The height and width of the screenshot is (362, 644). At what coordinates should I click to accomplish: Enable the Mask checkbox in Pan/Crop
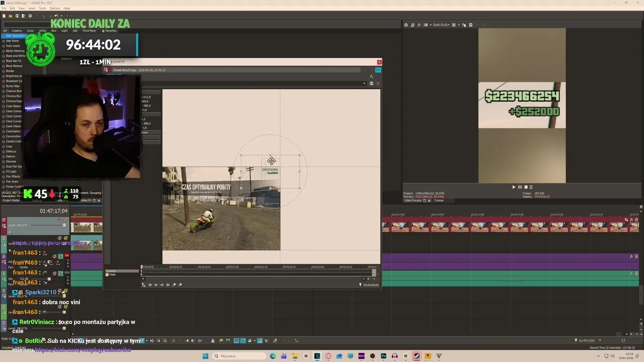[107, 275]
